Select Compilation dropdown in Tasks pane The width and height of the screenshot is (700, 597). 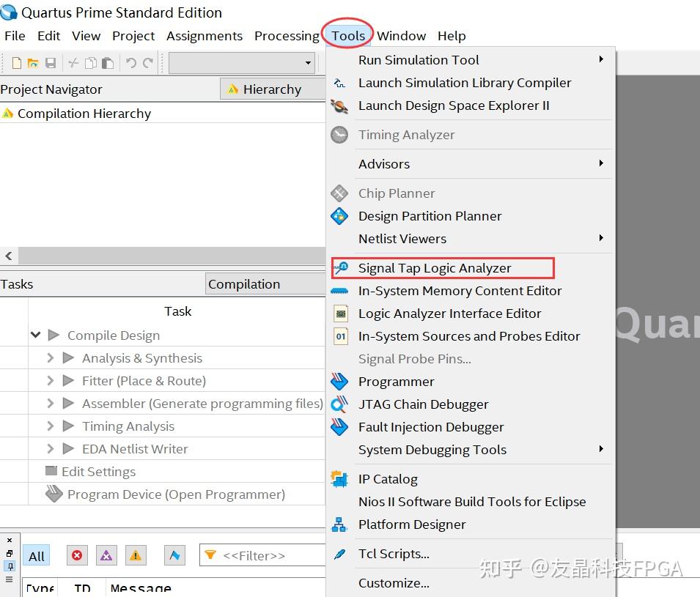(x=265, y=284)
